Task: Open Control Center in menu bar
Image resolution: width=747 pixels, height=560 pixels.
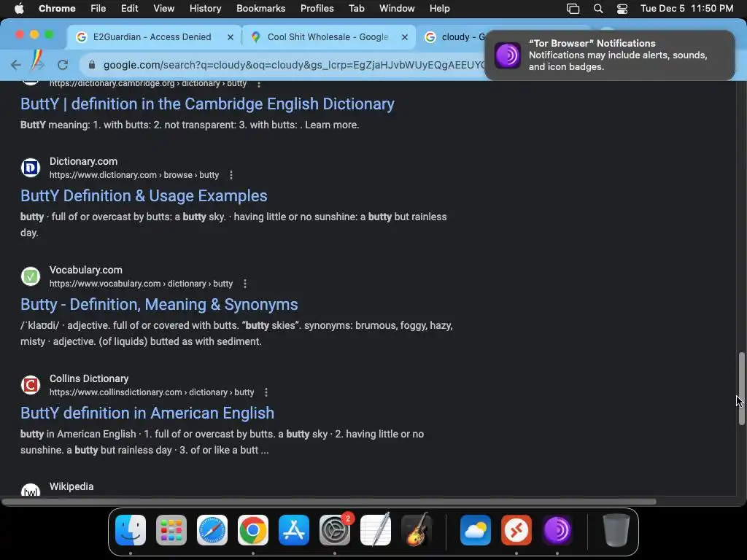Action: tap(622, 9)
